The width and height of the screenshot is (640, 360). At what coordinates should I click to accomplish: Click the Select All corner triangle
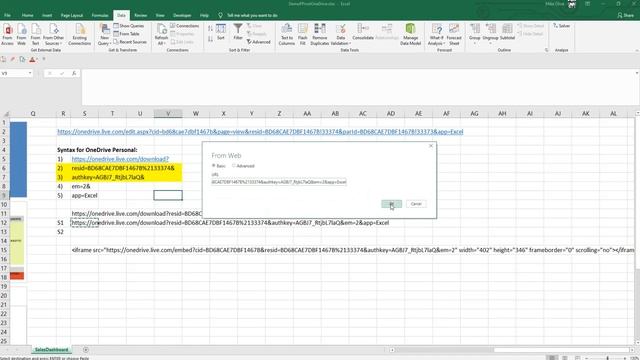tap(6, 114)
